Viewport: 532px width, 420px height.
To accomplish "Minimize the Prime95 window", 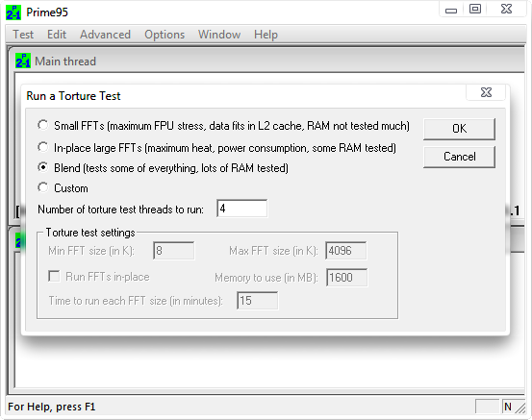I will (451, 10).
